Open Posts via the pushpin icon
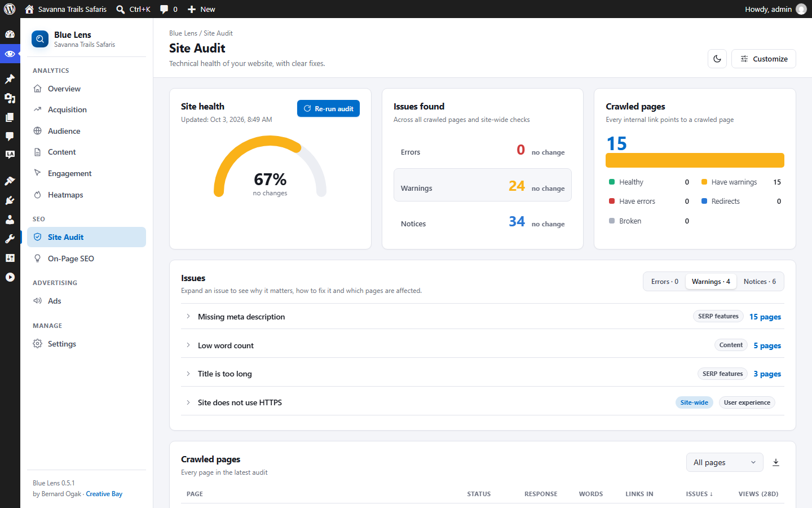The width and height of the screenshot is (812, 508). [10, 79]
